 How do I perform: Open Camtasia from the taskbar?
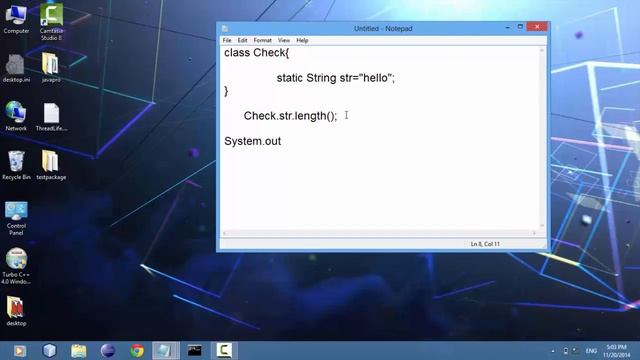coord(224,351)
